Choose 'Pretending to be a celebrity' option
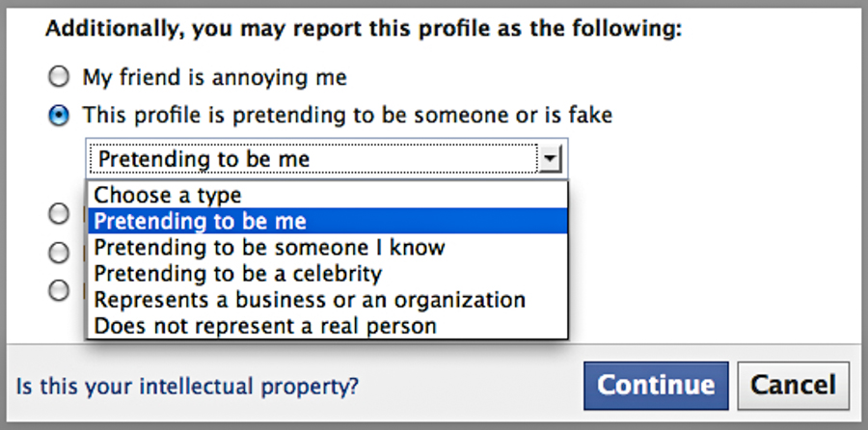 pyautogui.click(x=238, y=274)
